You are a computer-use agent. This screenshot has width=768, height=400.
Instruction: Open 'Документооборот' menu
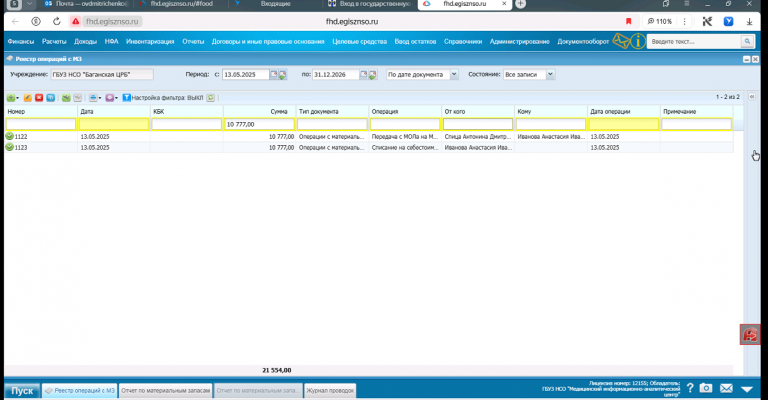(x=583, y=42)
